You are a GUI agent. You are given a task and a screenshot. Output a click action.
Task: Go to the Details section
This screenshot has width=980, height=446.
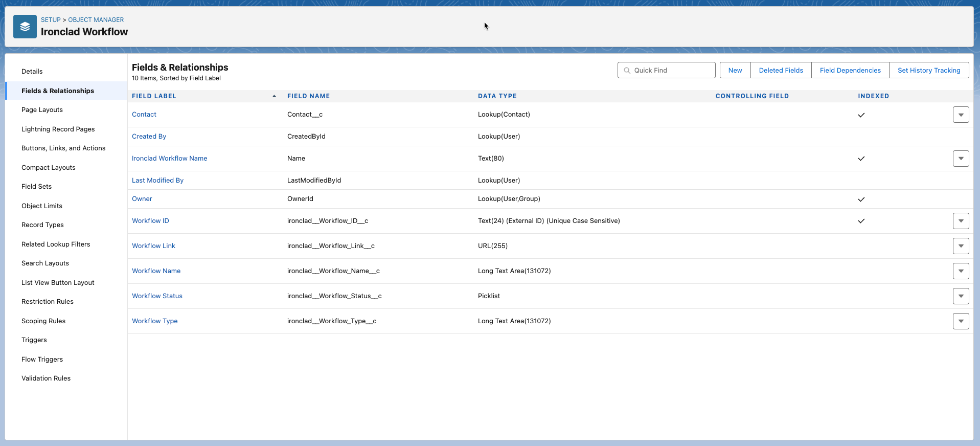tap(32, 72)
